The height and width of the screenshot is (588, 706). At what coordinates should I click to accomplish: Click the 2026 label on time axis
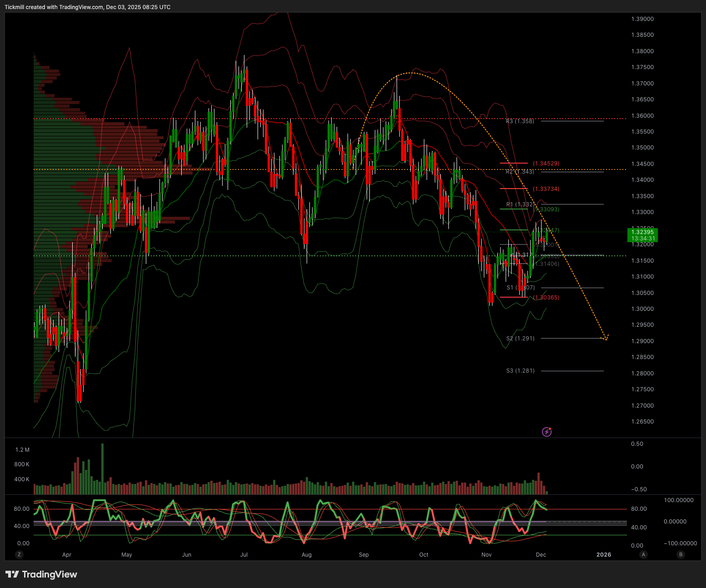603,554
